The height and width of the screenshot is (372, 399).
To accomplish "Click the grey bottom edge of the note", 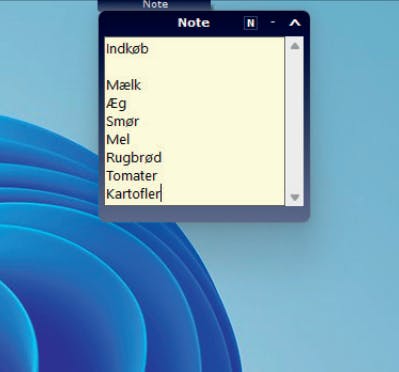I will [204, 214].
